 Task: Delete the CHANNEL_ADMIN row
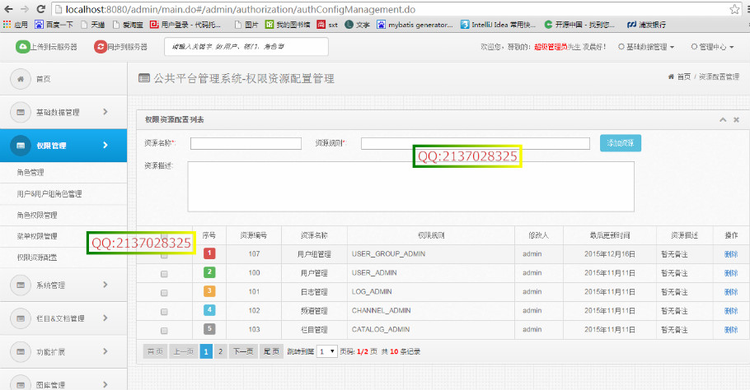731,311
